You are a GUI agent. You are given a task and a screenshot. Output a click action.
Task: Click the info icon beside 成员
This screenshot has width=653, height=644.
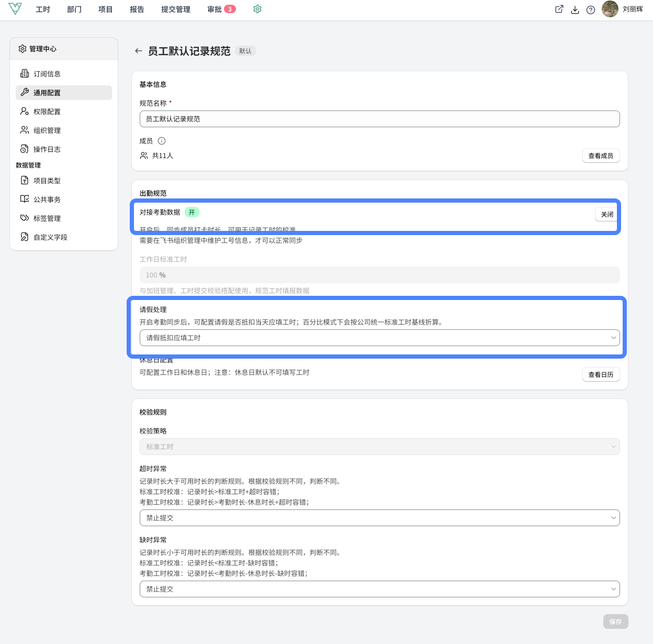click(x=162, y=141)
